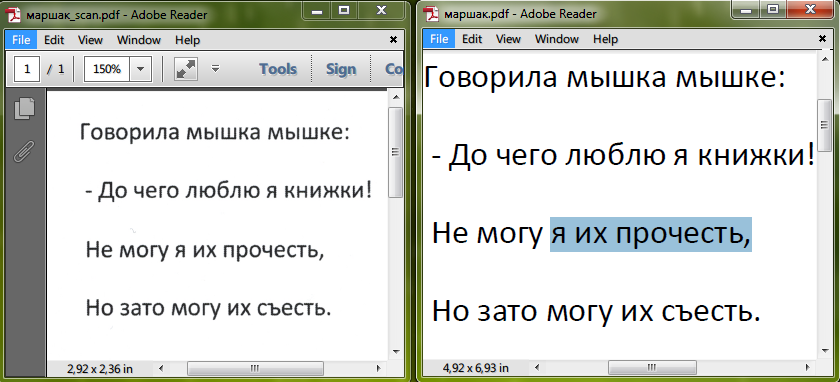Open the File menu in маршак_scan.pdf window

21,40
